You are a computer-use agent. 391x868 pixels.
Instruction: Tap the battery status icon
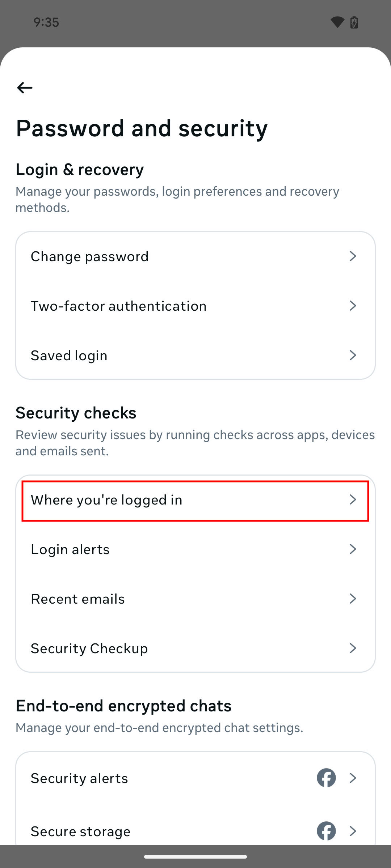[x=354, y=22]
